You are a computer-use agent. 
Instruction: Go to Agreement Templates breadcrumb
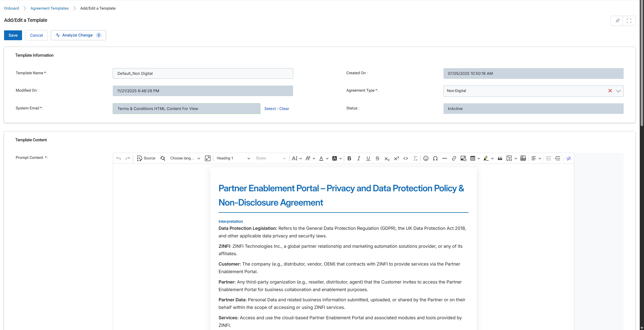tap(49, 8)
